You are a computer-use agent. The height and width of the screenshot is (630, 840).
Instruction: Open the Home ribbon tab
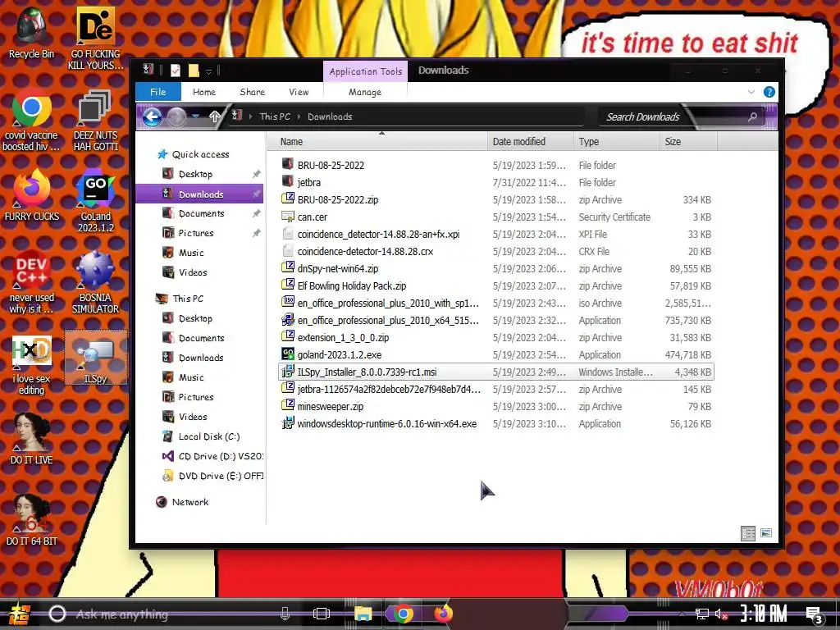[204, 92]
